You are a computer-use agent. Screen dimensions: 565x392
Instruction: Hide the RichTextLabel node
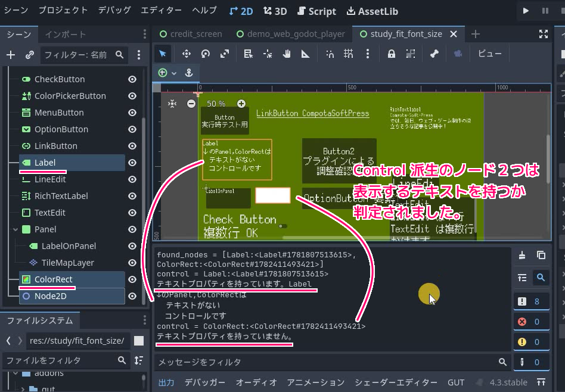(132, 196)
